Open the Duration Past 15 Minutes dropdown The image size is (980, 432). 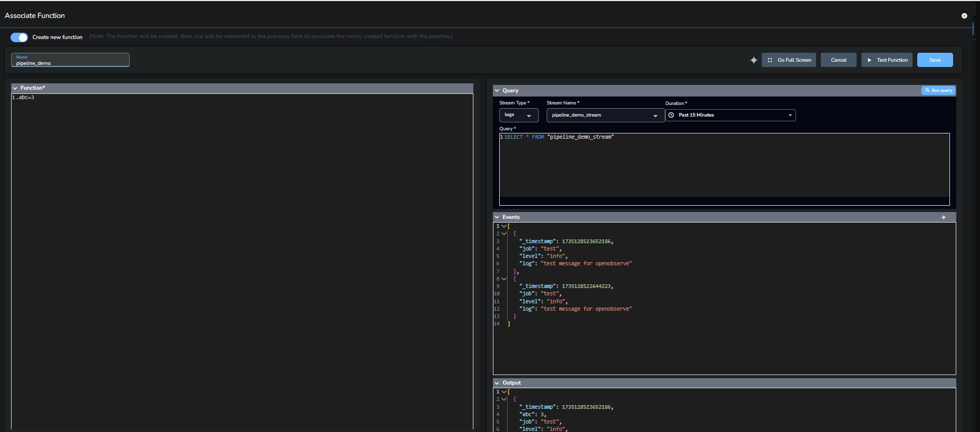click(731, 115)
